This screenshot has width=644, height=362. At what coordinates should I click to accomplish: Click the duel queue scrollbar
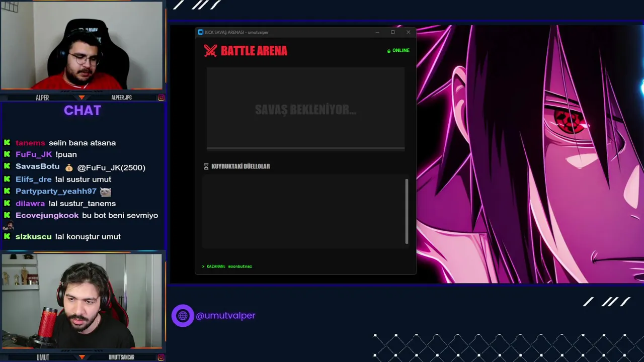(407, 211)
